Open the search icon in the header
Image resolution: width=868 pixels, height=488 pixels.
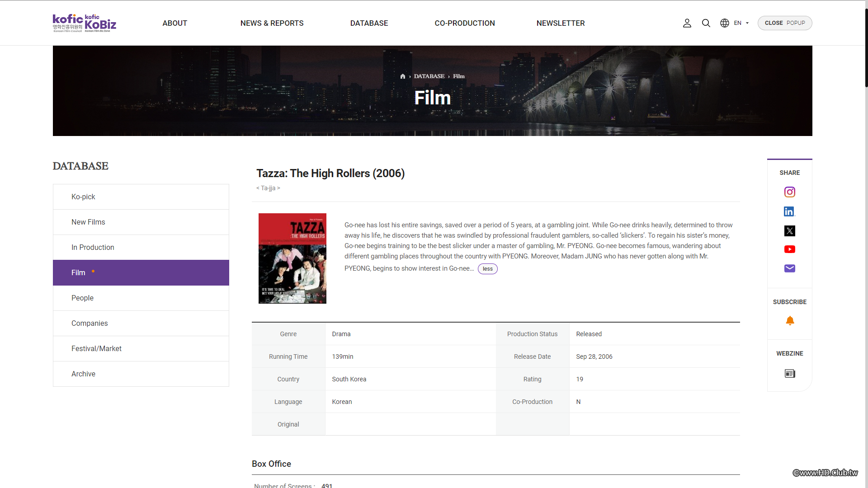coord(706,23)
